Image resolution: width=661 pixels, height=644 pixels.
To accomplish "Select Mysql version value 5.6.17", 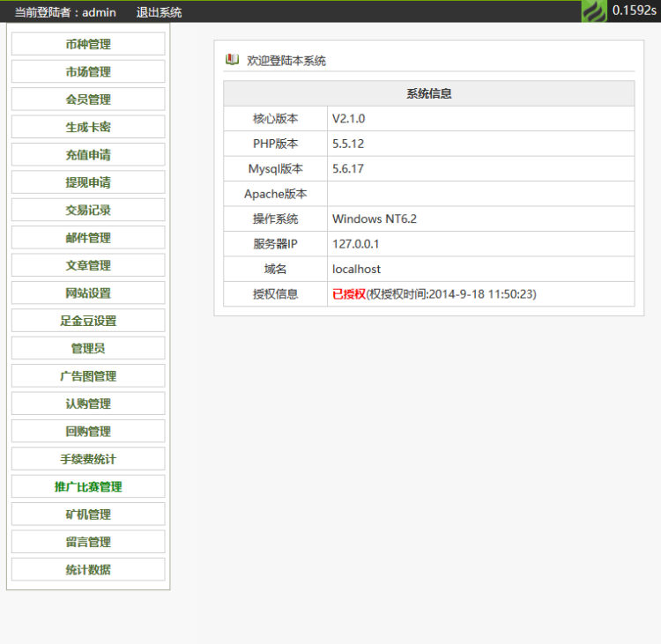I will coord(348,169).
